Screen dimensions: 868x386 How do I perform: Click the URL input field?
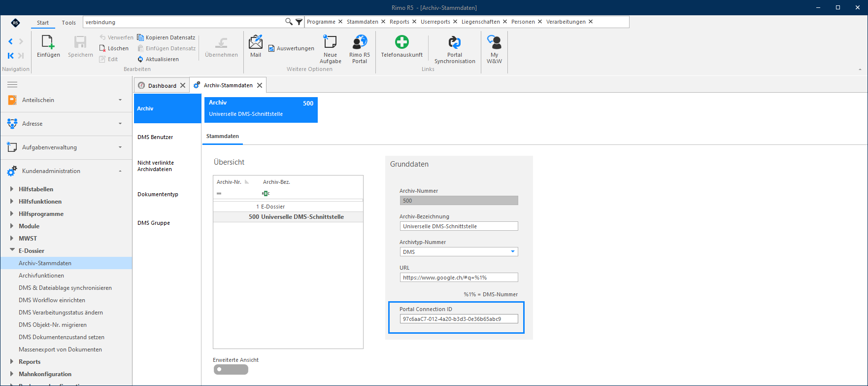459,278
